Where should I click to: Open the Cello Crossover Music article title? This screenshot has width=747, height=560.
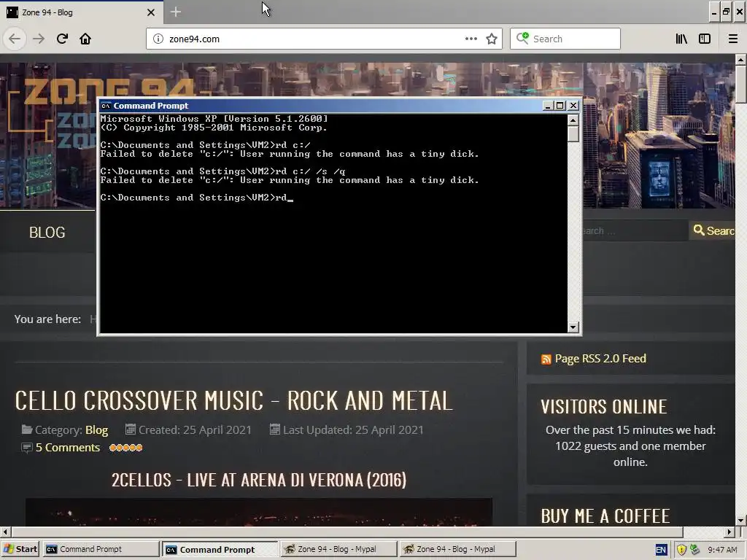point(233,400)
